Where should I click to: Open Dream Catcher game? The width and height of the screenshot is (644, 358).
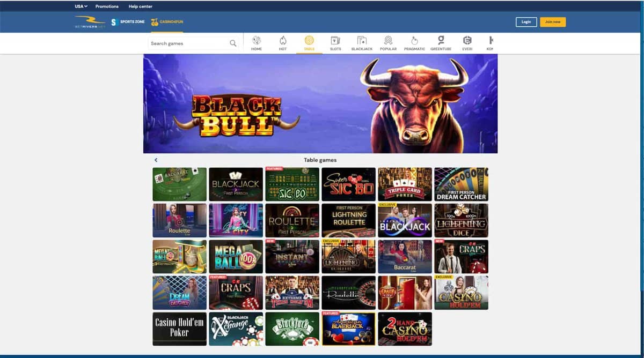point(179,293)
